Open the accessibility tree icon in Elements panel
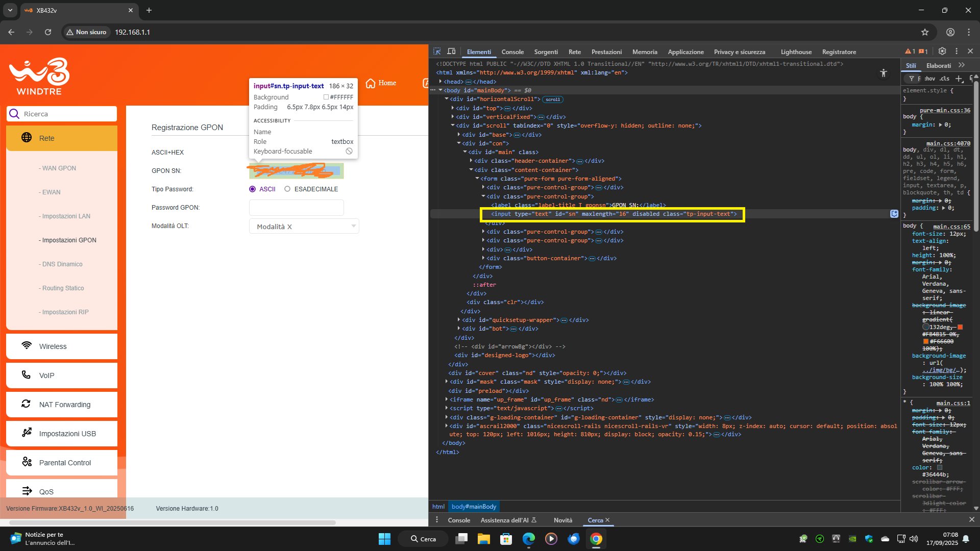 tap(884, 73)
